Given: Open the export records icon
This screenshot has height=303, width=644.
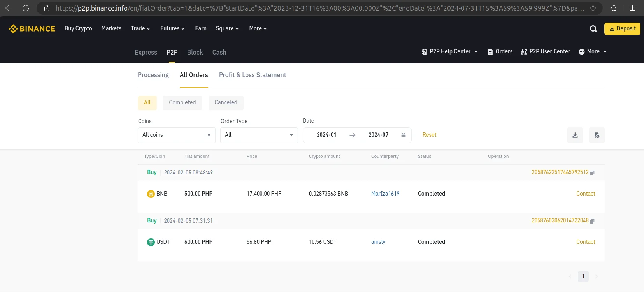Looking at the screenshot, I should pyautogui.click(x=597, y=135).
